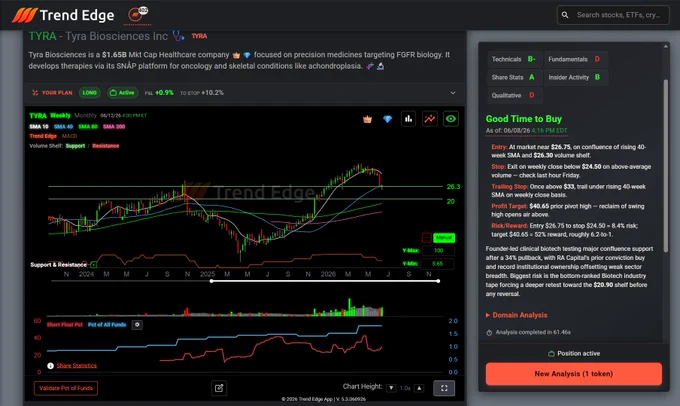This screenshot has width=680, height=406.
Task: Toggle the MACD indicator
Action: (x=69, y=136)
